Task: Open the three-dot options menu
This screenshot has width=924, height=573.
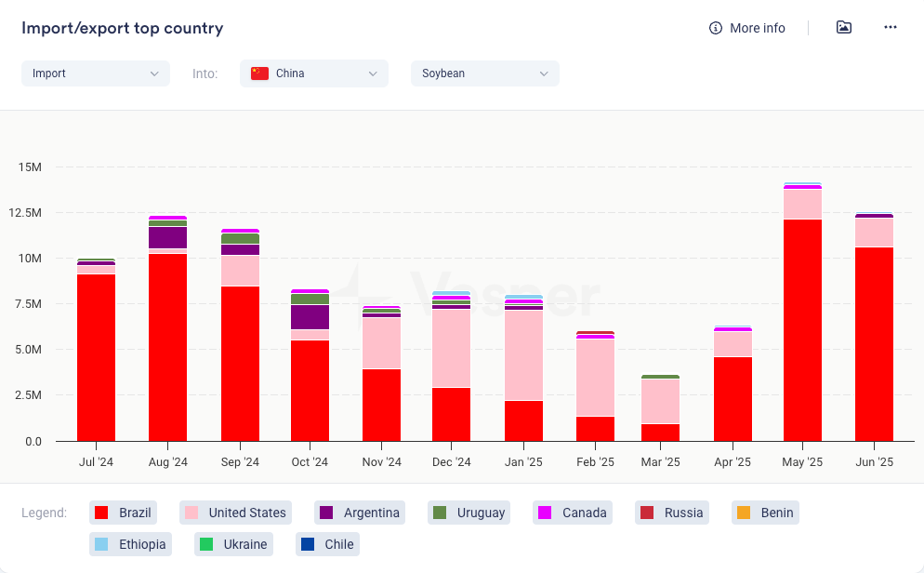Action: pyautogui.click(x=890, y=28)
